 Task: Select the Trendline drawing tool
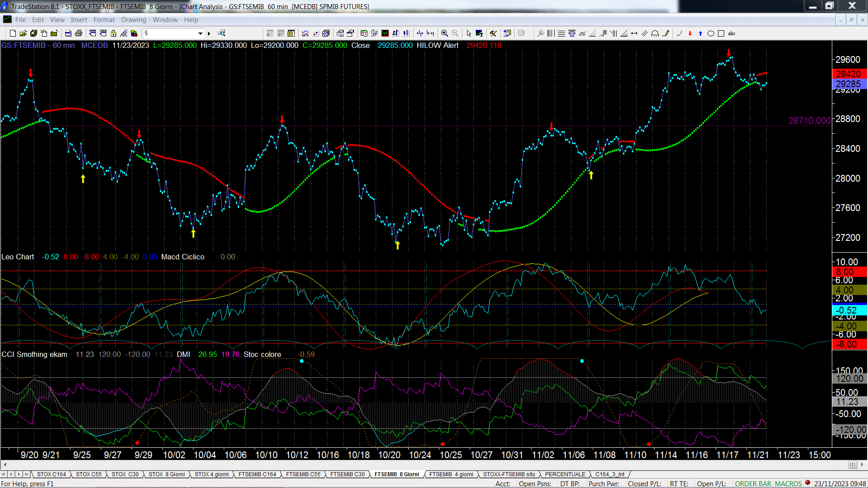click(540, 33)
